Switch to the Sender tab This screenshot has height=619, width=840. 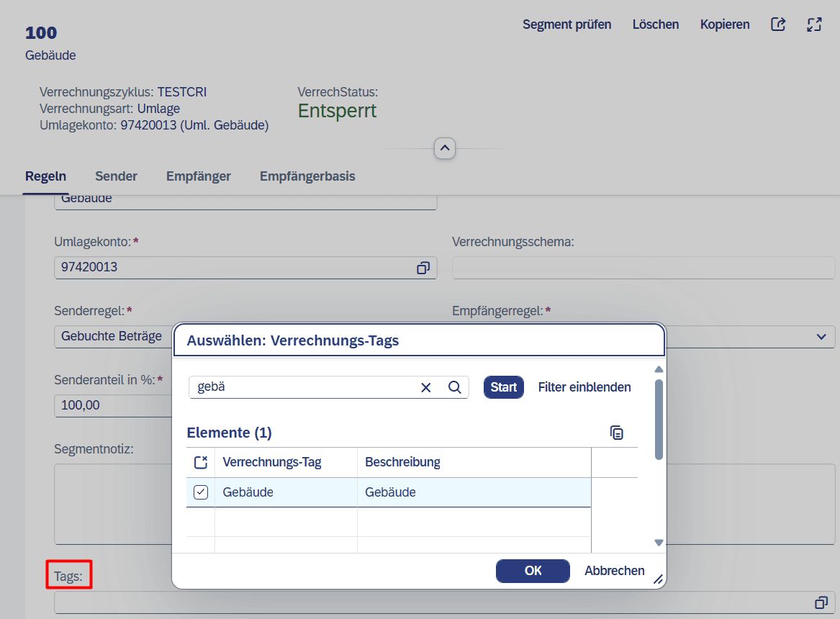click(x=117, y=176)
